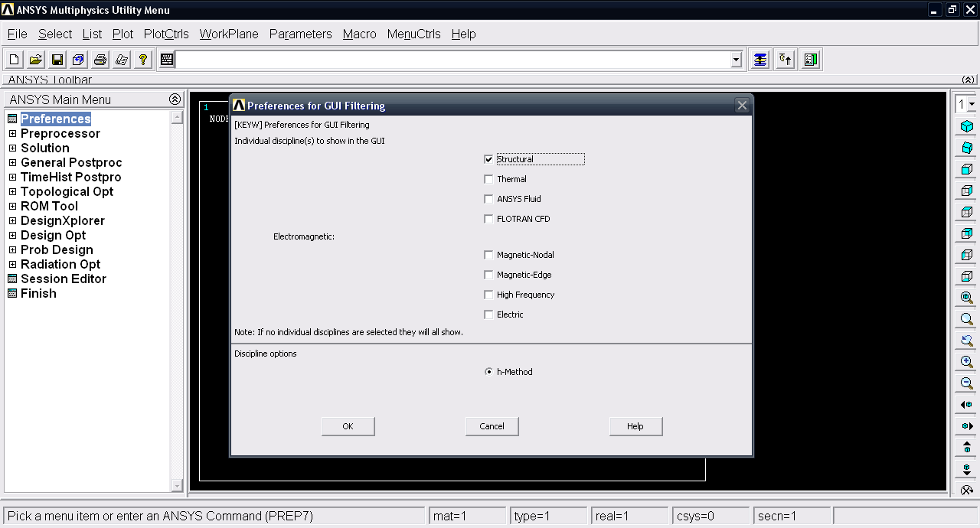
Task: Expand General Postproc in Main Menu
Action: (x=12, y=162)
